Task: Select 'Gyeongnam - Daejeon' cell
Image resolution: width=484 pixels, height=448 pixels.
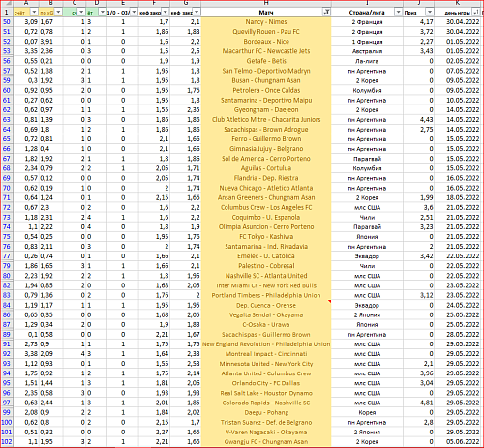Action: (x=266, y=110)
